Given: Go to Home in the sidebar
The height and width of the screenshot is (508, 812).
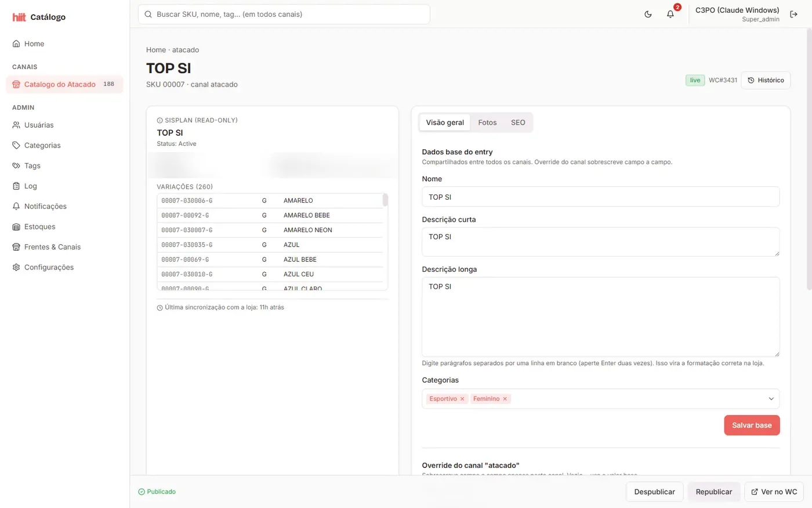Looking at the screenshot, I should (x=64, y=44).
